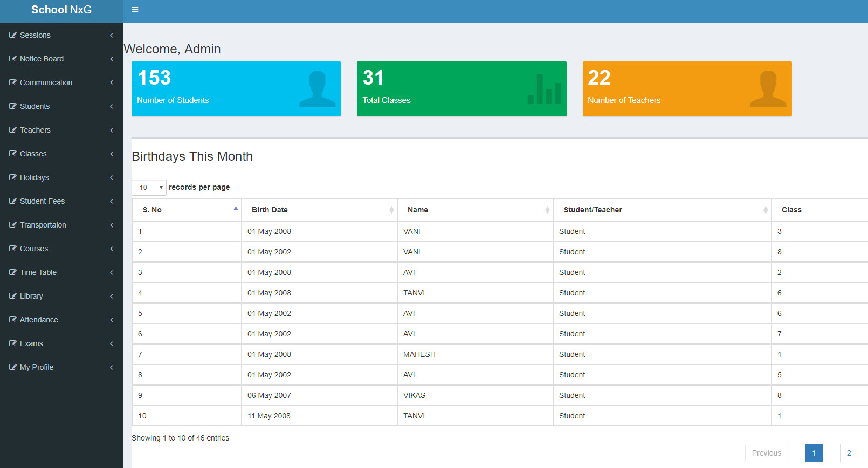Screen dimensions: 868x468
Task: Expand the Students menu chevron
Action: click(112, 106)
